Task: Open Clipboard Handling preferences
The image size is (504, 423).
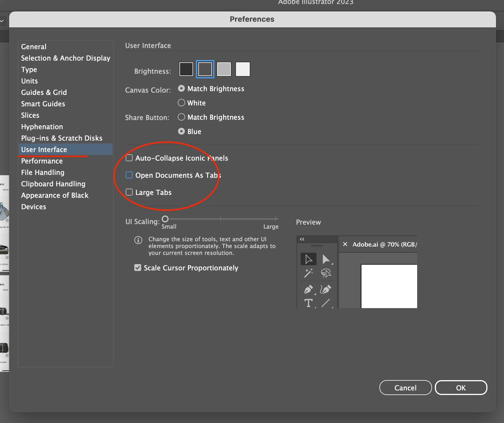Action: point(65,184)
